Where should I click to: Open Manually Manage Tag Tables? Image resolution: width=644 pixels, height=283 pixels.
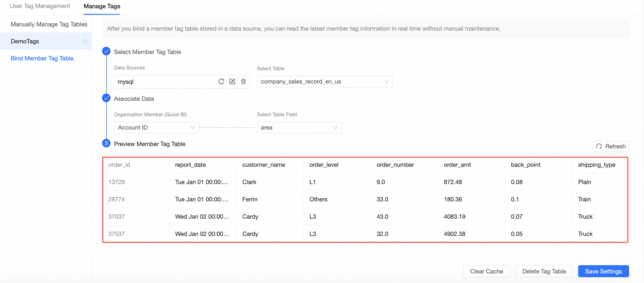click(x=49, y=24)
